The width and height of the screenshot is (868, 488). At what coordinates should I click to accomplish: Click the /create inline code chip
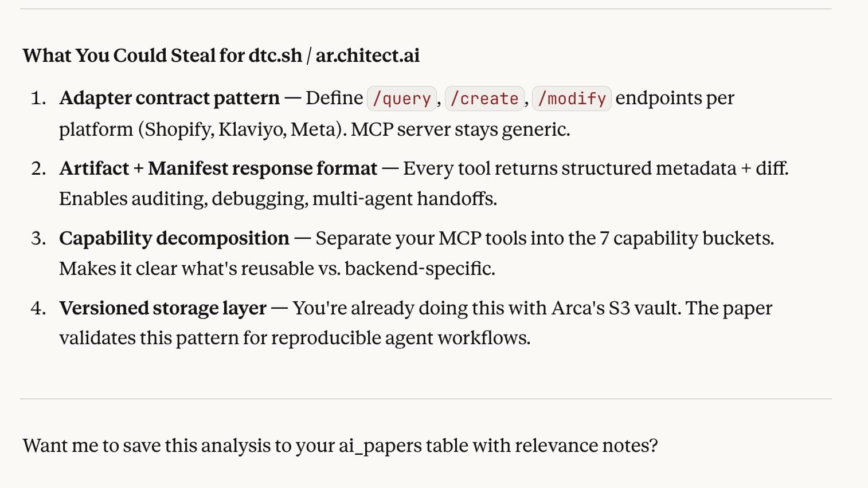pyautogui.click(x=484, y=99)
